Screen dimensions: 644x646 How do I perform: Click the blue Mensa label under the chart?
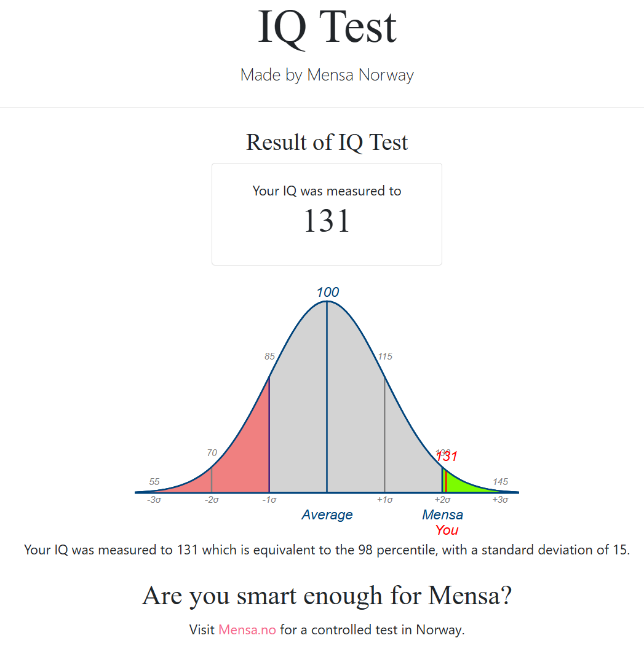pos(442,515)
